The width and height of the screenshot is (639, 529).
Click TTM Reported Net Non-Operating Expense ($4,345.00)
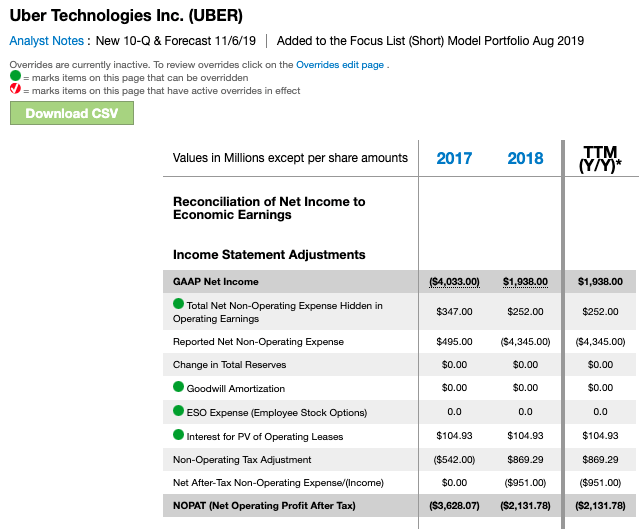point(600,342)
